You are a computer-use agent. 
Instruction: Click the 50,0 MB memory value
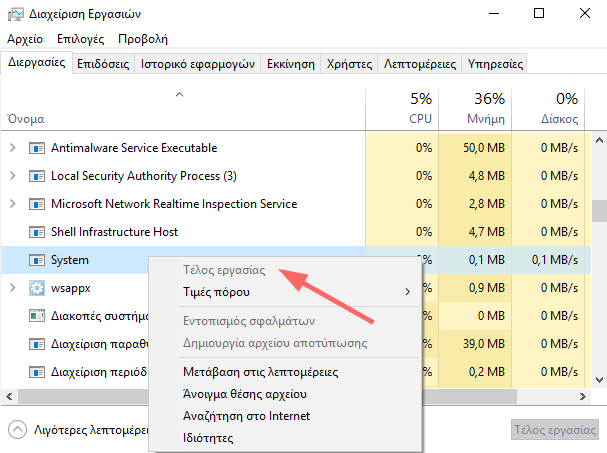pos(484,148)
